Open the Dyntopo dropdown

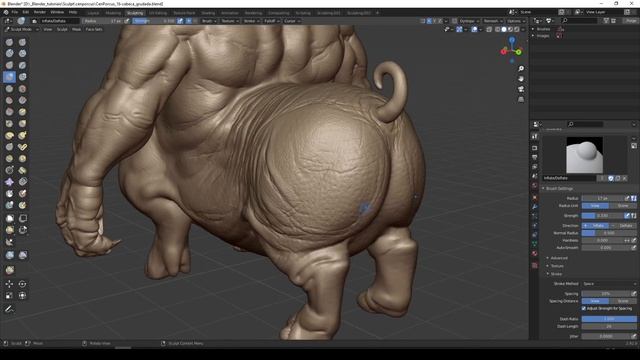click(x=469, y=21)
